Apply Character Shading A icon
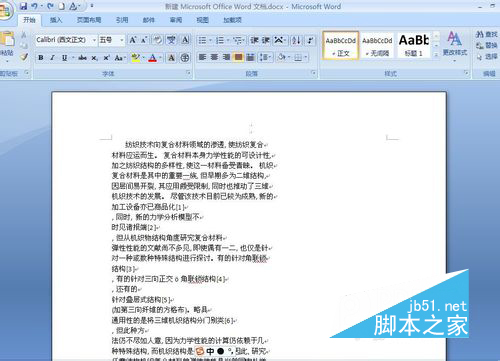The image size is (500, 361). coord(171,58)
